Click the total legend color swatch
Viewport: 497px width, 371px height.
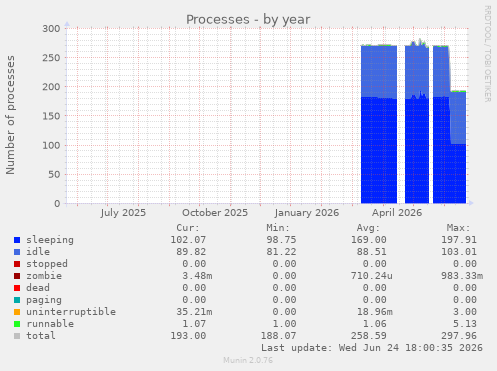point(17,336)
